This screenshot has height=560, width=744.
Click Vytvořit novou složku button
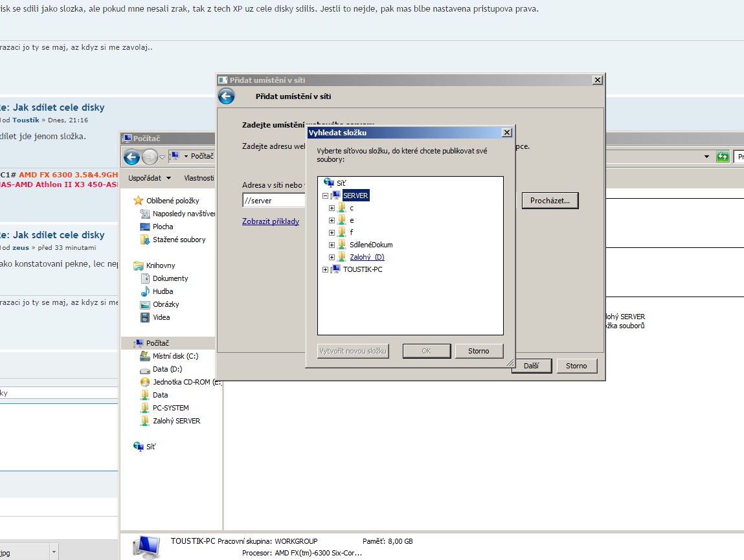pos(353,351)
